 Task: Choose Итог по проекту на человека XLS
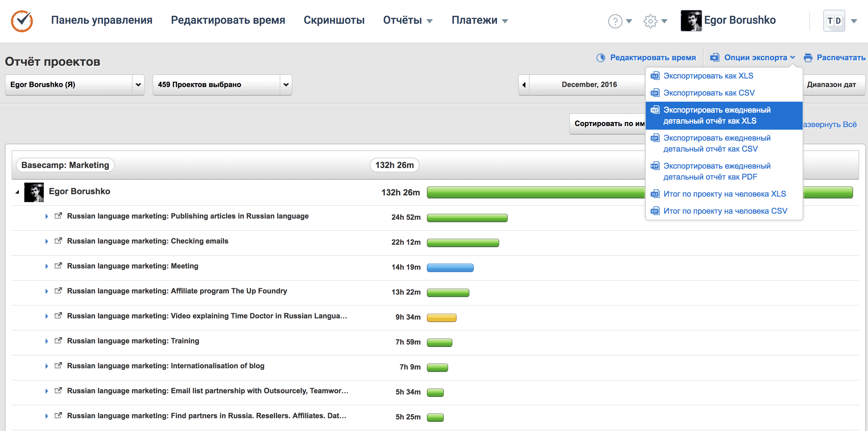point(724,194)
